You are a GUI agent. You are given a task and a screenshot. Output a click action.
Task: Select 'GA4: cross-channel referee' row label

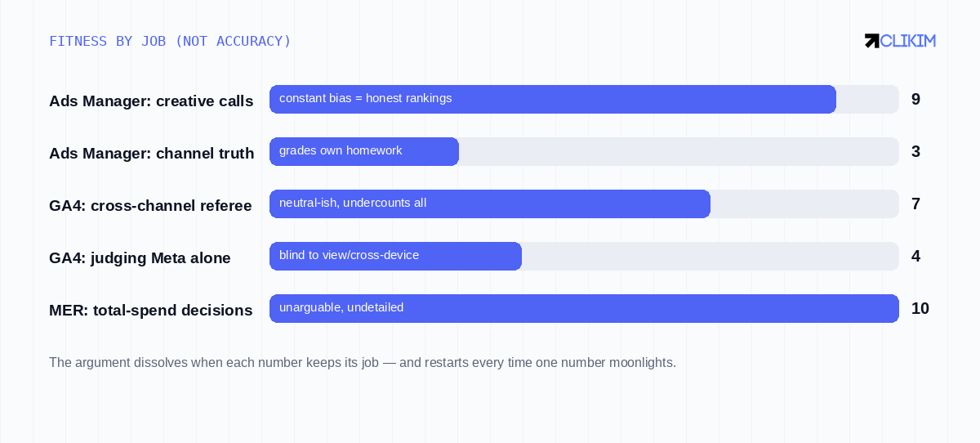150,206
